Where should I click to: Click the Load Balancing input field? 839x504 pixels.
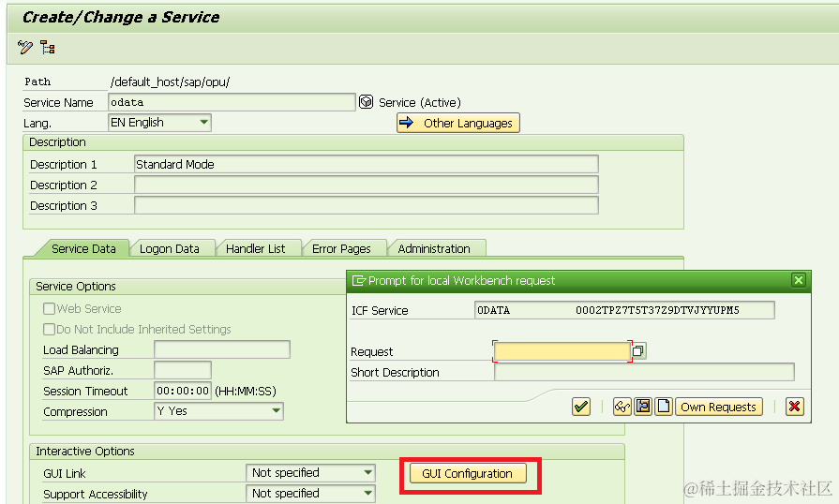222,349
